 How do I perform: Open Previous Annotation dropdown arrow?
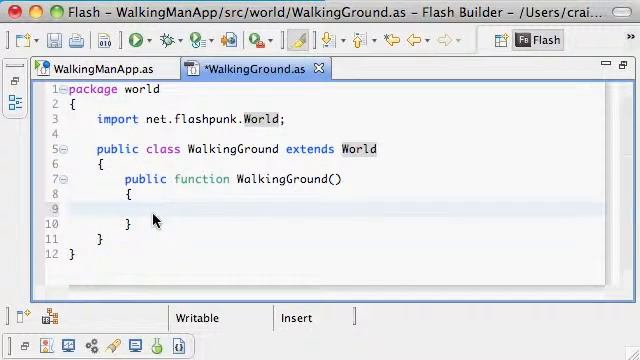pyautogui.click(x=374, y=40)
